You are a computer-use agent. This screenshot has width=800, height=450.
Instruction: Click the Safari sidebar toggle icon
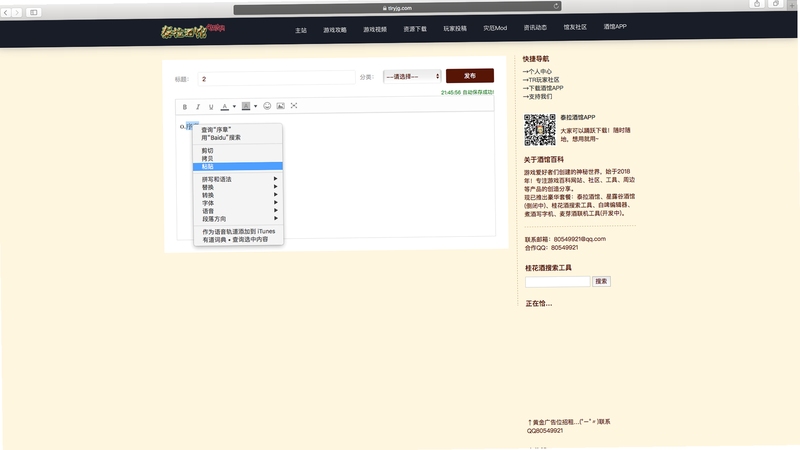coord(34,12)
